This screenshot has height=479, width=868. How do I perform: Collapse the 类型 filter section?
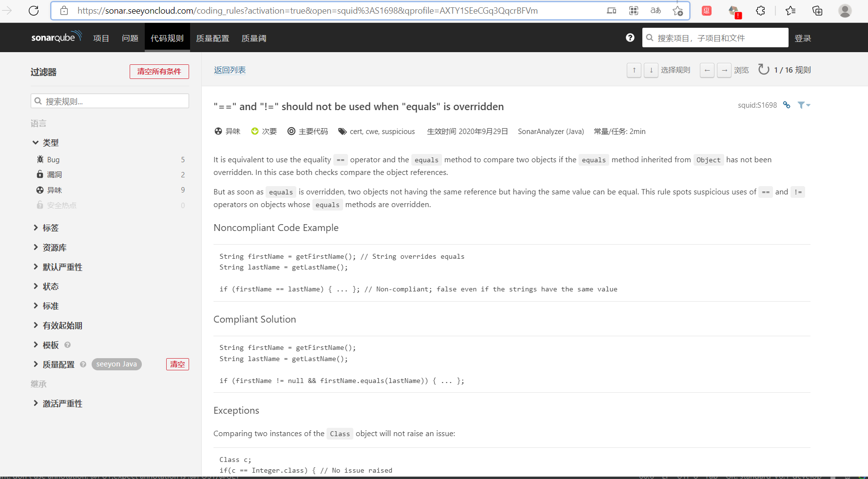pyautogui.click(x=50, y=143)
